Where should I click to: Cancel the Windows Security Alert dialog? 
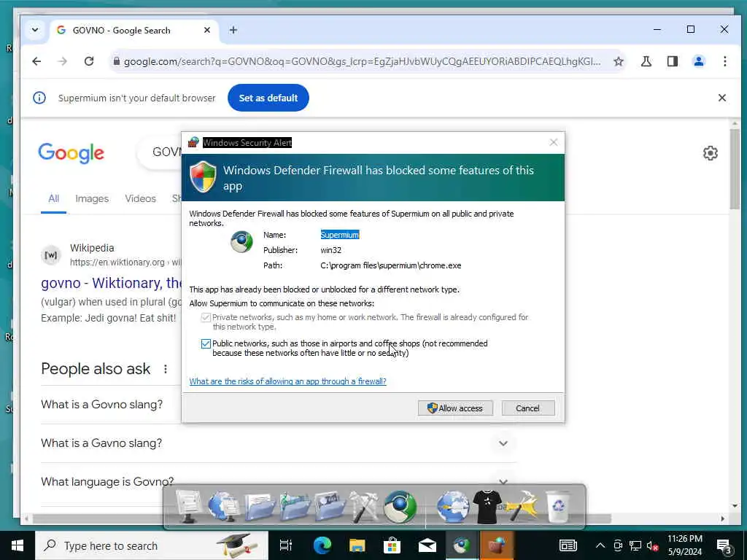coord(528,408)
